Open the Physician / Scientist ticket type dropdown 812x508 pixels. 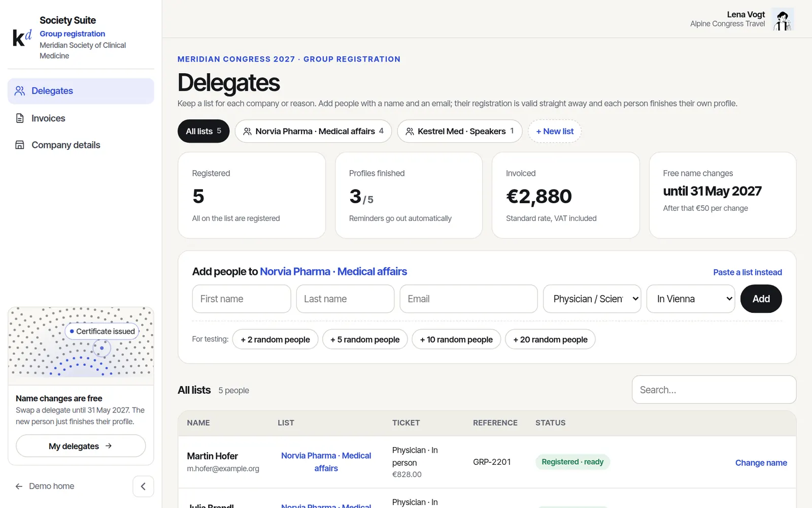[592, 299]
